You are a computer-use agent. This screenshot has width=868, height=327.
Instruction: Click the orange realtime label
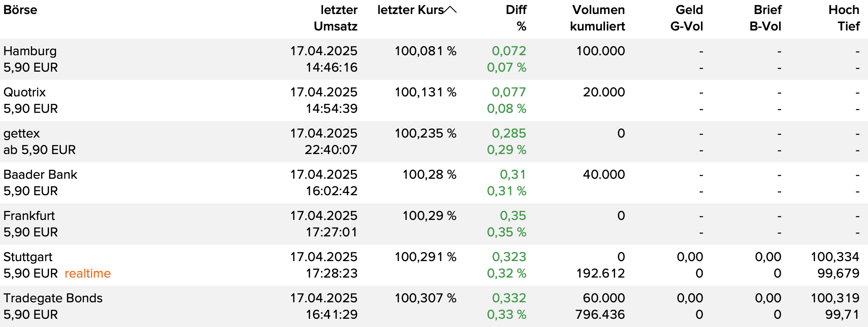[x=88, y=273]
